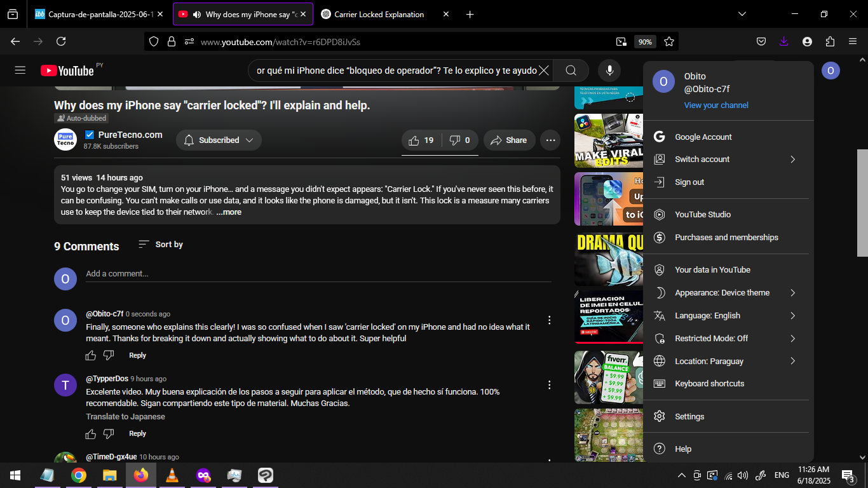Viewport: 868px width, 488px height.
Task: Open Your data in YouTube
Action: 728,270
